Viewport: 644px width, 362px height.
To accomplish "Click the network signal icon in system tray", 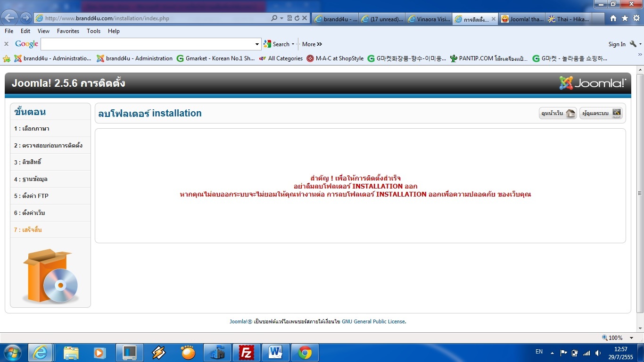I will tap(586, 353).
